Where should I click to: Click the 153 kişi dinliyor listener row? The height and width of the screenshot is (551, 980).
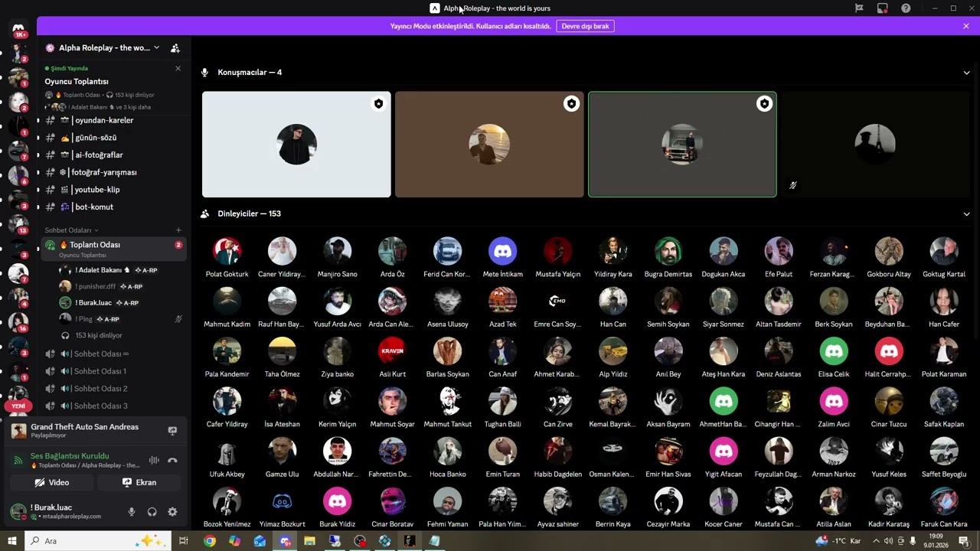[x=98, y=335]
